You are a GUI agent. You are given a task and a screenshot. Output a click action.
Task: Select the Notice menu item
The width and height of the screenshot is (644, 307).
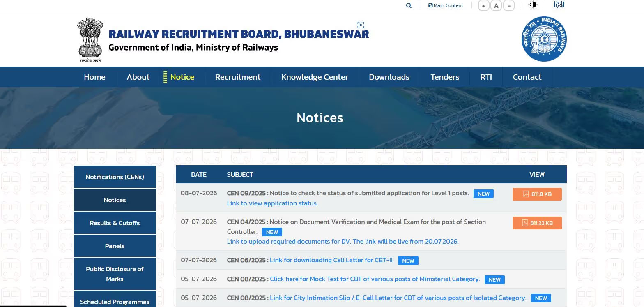pyautogui.click(x=182, y=77)
